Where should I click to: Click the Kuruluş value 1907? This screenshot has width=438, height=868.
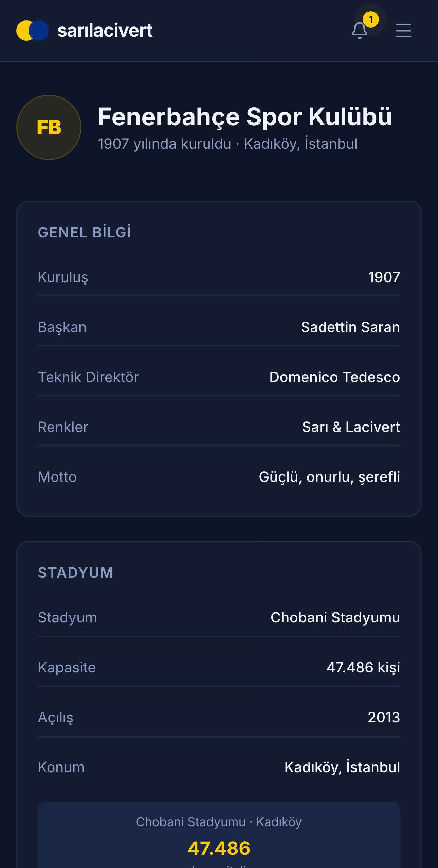(x=384, y=277)
